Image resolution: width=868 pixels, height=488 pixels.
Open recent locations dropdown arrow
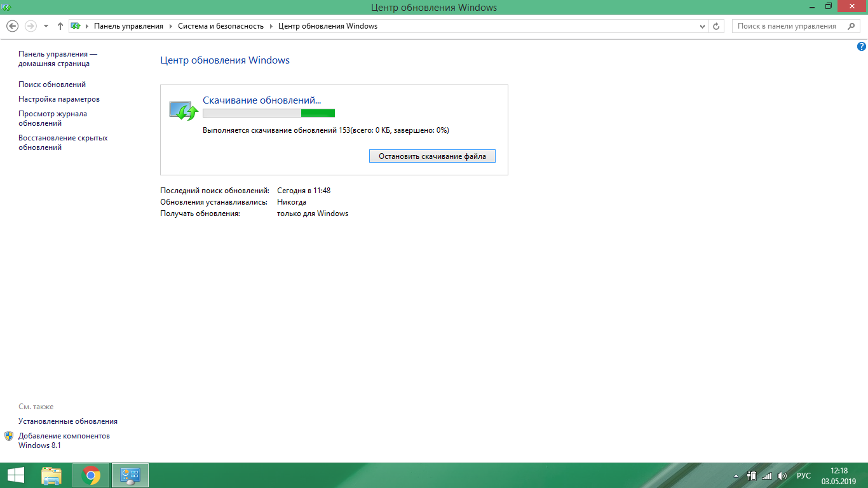click(x=46, y=27)
